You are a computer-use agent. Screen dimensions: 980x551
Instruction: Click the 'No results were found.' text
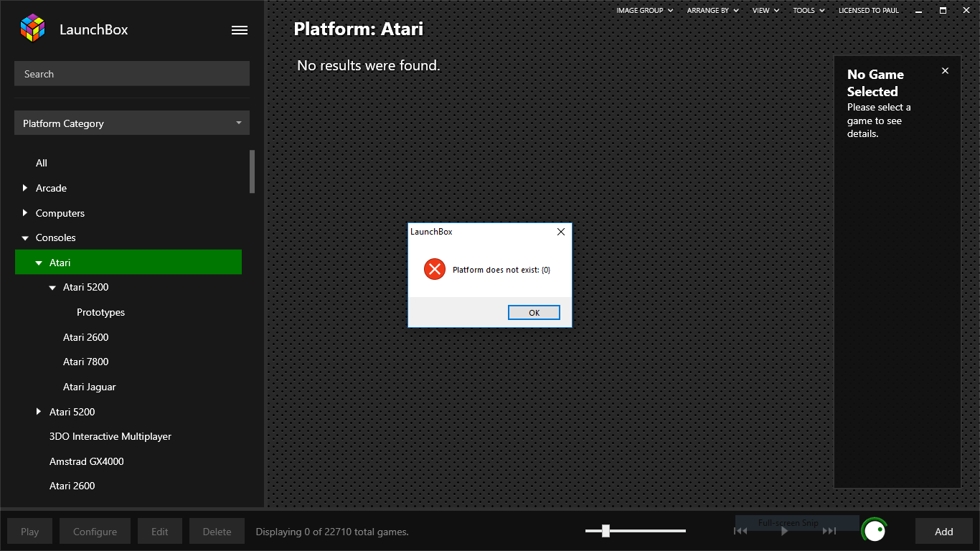(x=369, y=65)
